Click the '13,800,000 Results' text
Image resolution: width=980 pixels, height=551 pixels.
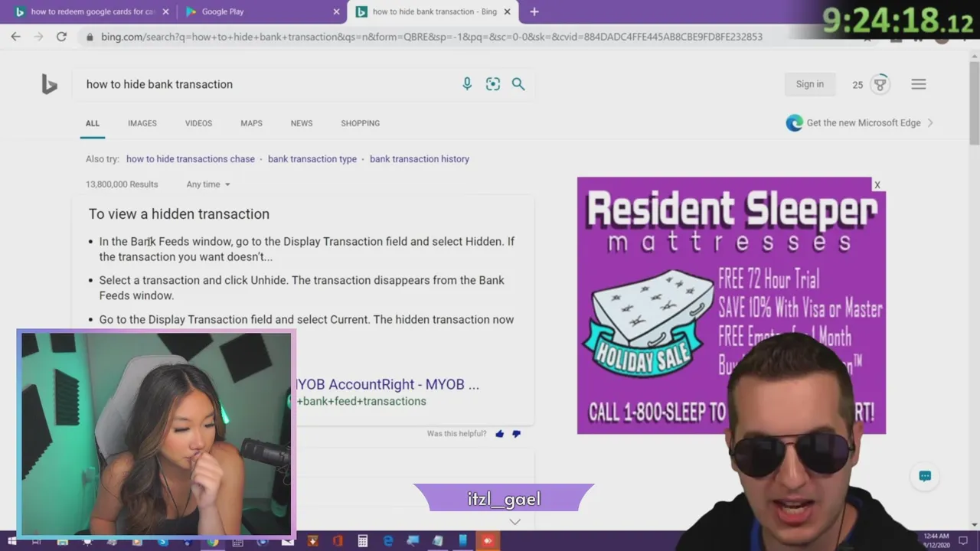click(x=122, y=184)
